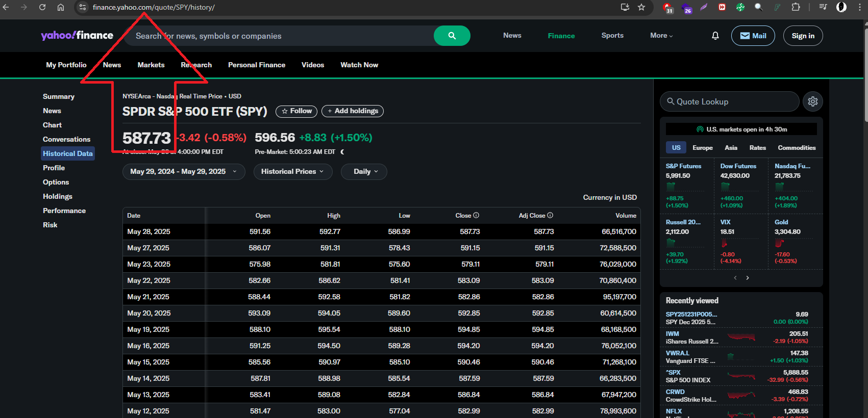Image resolution: width=868 pixels, height=418 pixels.
Task: Click the news and symbols search field
Action: pos(278,36)
